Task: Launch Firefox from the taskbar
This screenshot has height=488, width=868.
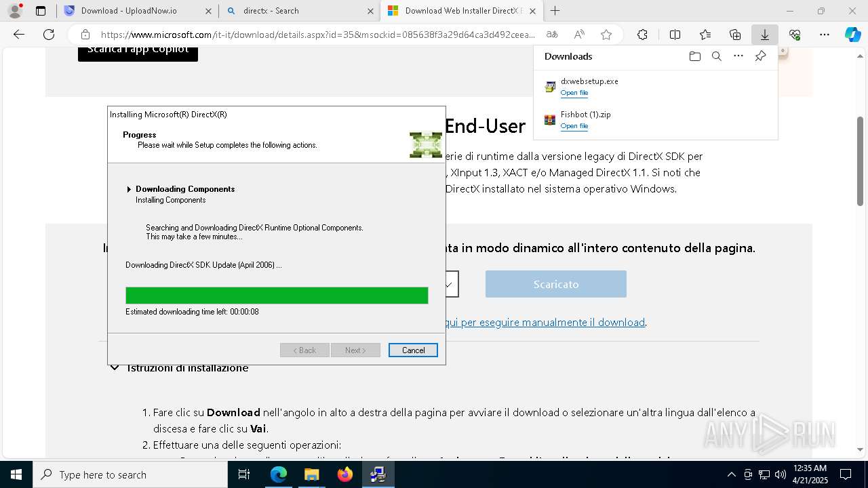Action: (344, 474)
